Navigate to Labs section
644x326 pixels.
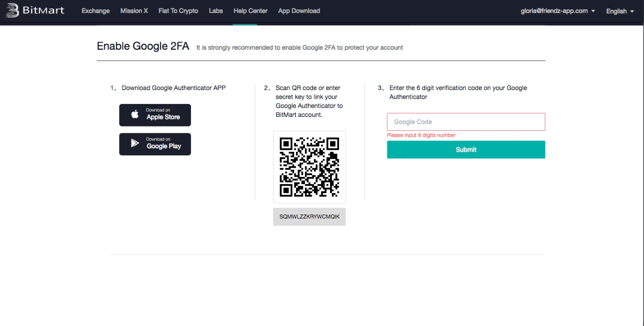pyautogui.click(x=216, y=11)
